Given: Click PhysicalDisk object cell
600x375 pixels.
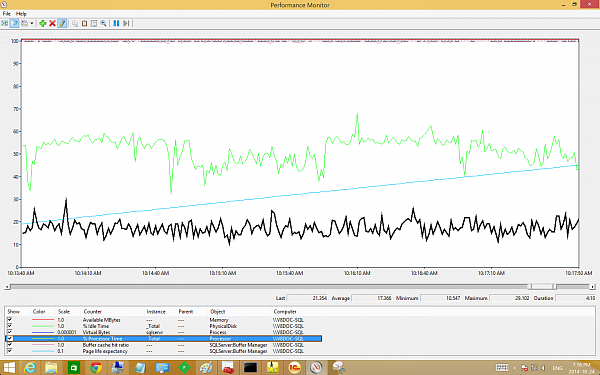Looking at the screenshot, I should (223, 326).
